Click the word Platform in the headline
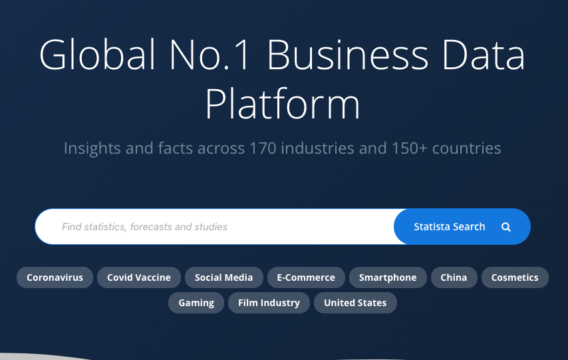The width and height of the screenshot is (568, 360). pyautogui.click(x=283, y=104)
